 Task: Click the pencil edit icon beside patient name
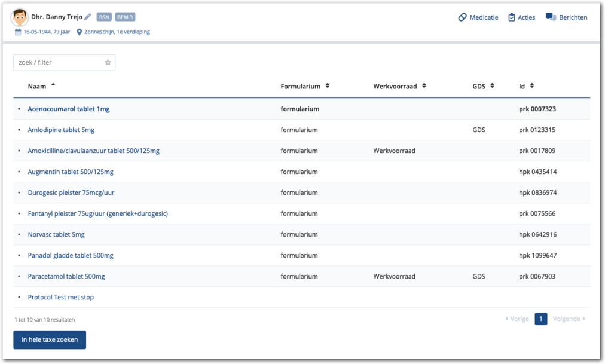pos(88,17)
